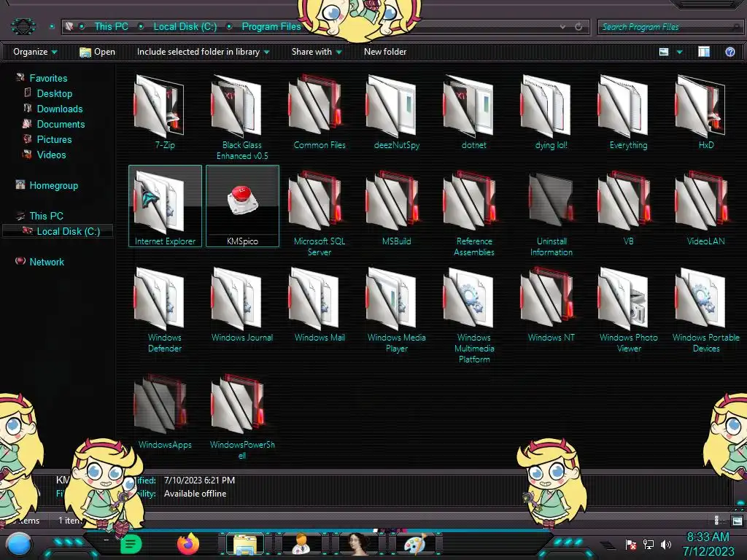Viewport: 747px width, 560px height.
Task: Select the deezNutSpy folder
Action: coord(396,113)
